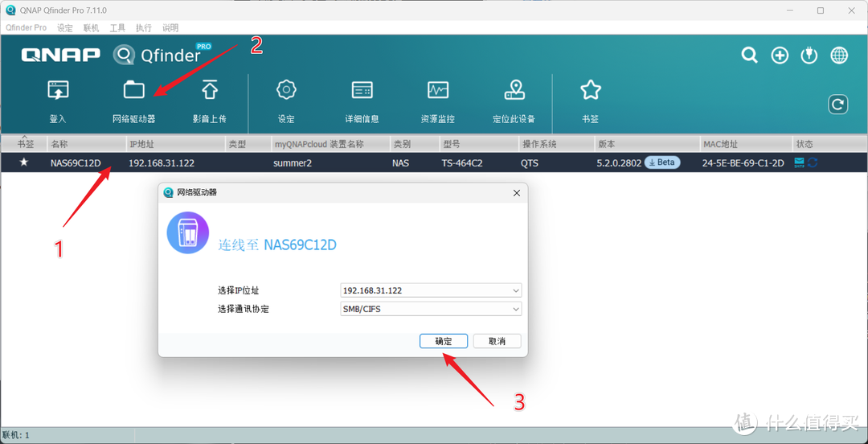Sort by 名称 column header
The image size is (868, 444).
point(87,144)
